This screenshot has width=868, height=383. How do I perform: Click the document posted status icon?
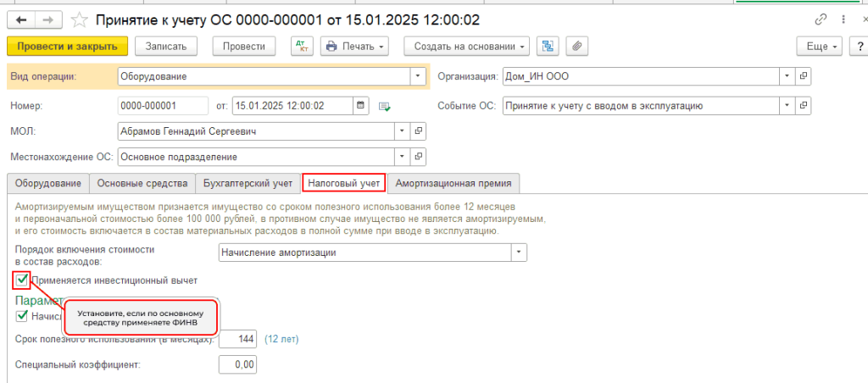(x=385, y=106)
